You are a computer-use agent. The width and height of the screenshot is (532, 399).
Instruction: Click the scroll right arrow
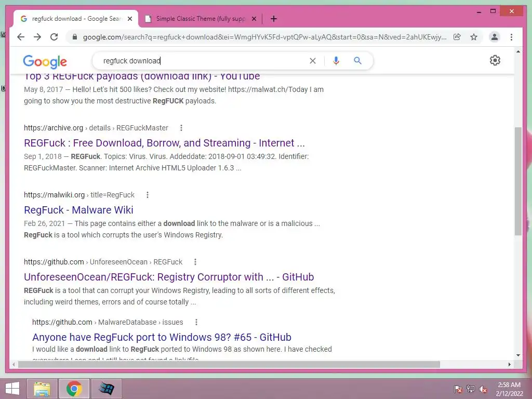[509, 364]
